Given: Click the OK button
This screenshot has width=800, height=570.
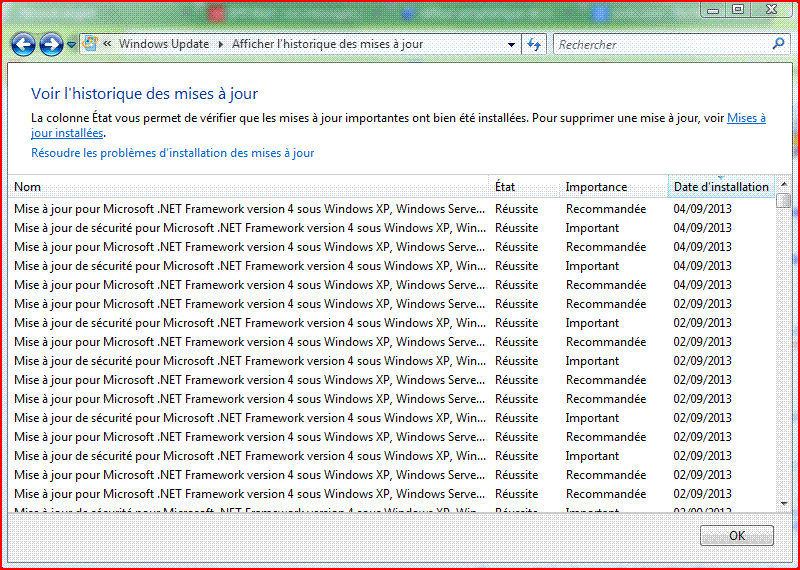Looking at the screenshot, I should (x=737, y=535).
